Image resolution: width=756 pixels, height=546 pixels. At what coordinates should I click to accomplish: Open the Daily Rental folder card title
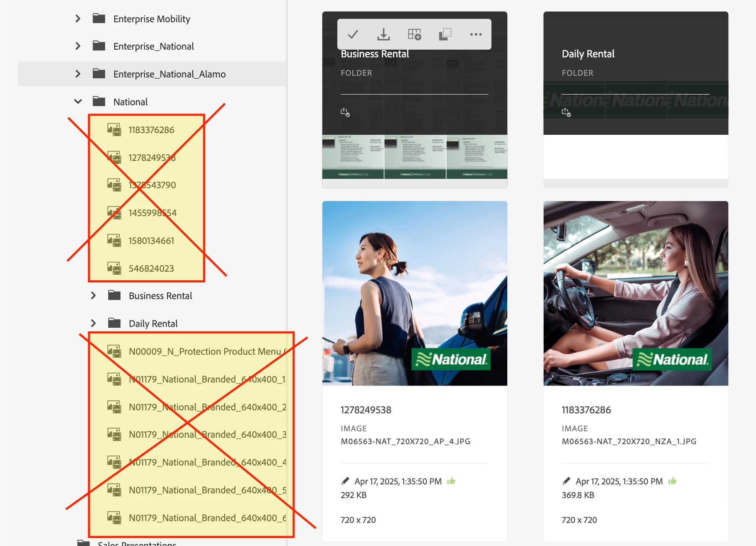click(x=588, y=54)
